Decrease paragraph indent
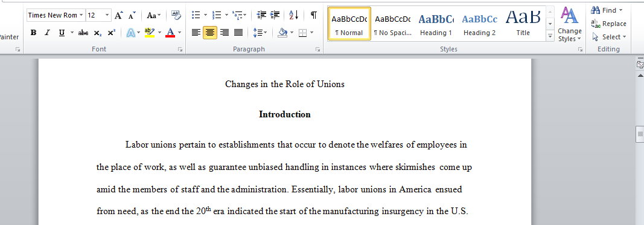The width and height of the screenshot is (644, 225). click(261, 16)
